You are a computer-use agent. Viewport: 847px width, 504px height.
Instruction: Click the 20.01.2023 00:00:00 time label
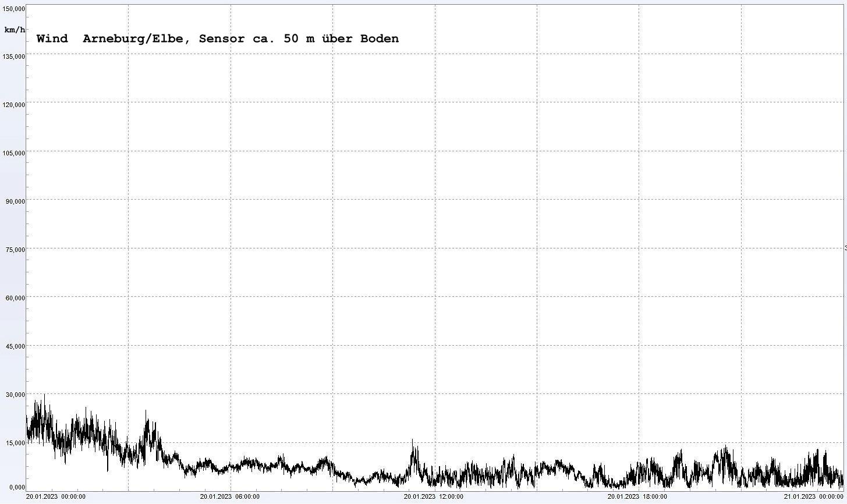point(56,496)
